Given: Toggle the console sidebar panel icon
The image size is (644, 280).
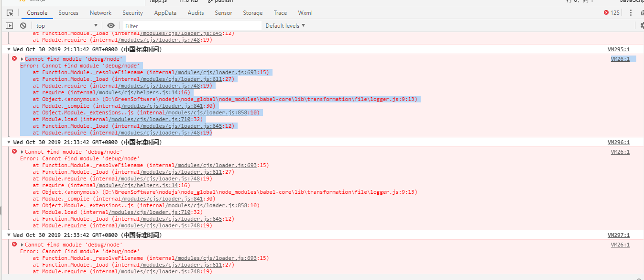Looking at the screenshot, I should 10,25.
